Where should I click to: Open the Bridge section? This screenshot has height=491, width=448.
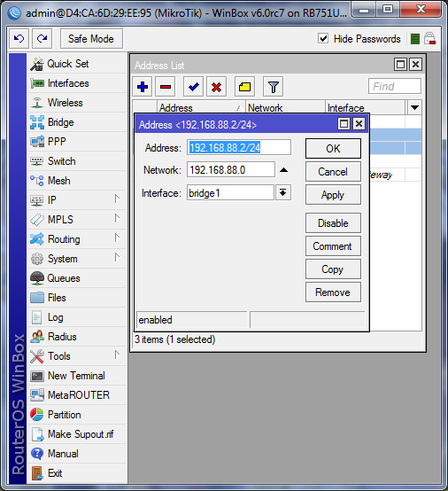(77, 122)
